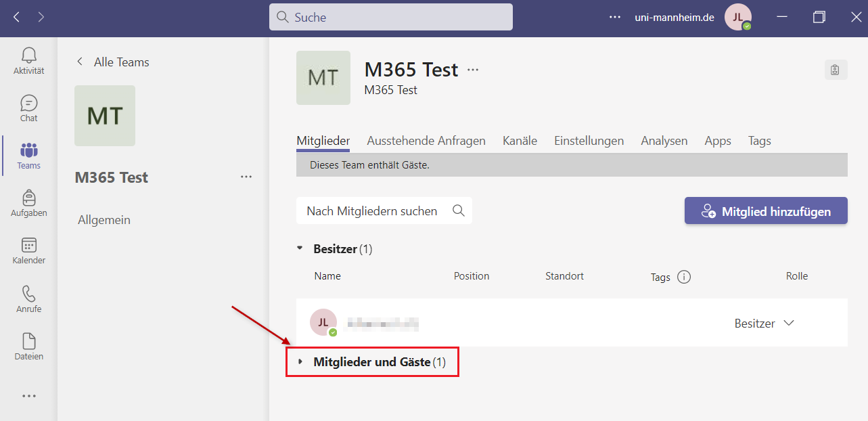Switch to the Tags tab
The height and width of the screenshot is (421, 868).
pos(760,141)
